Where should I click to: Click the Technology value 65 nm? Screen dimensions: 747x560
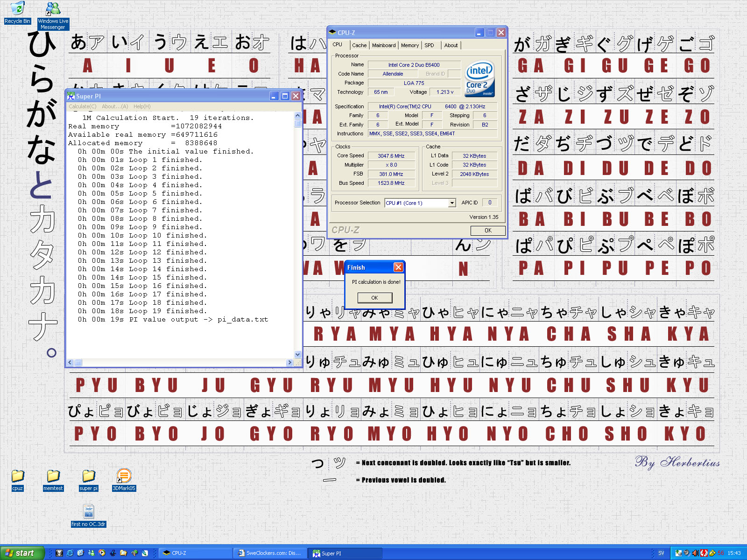[381, 92]
